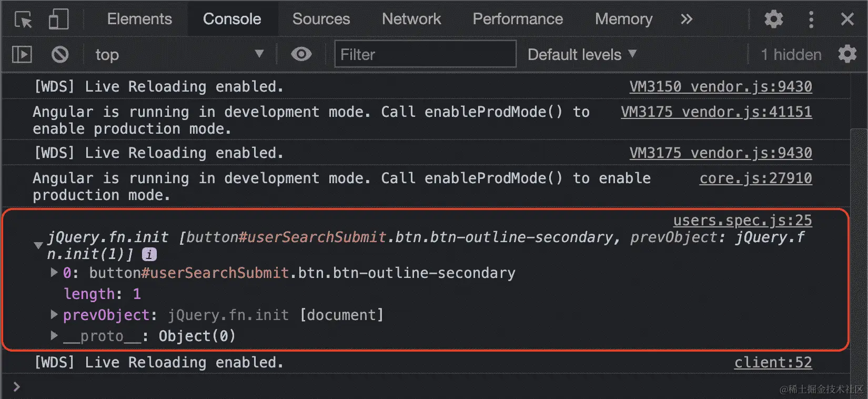Screen dimensions: 868x399
Task: Click the Filter input field
Action: pos(425,54)
